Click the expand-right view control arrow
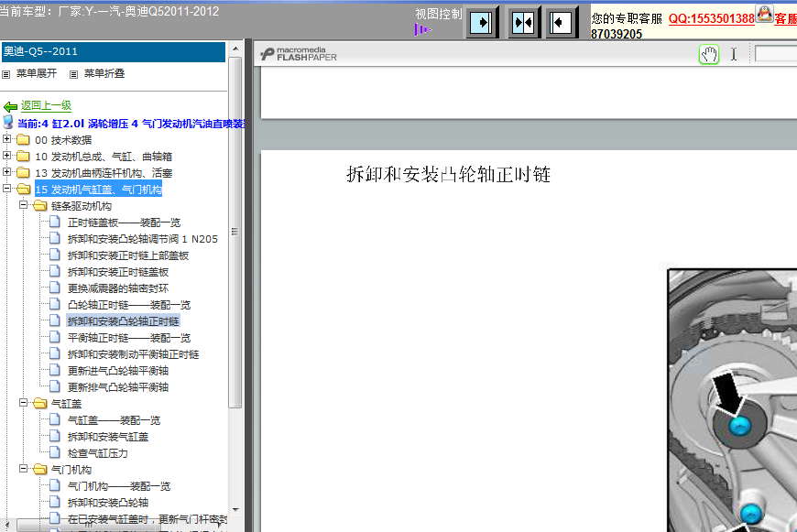This screenshot has height=532, width=797. point(481,23)
